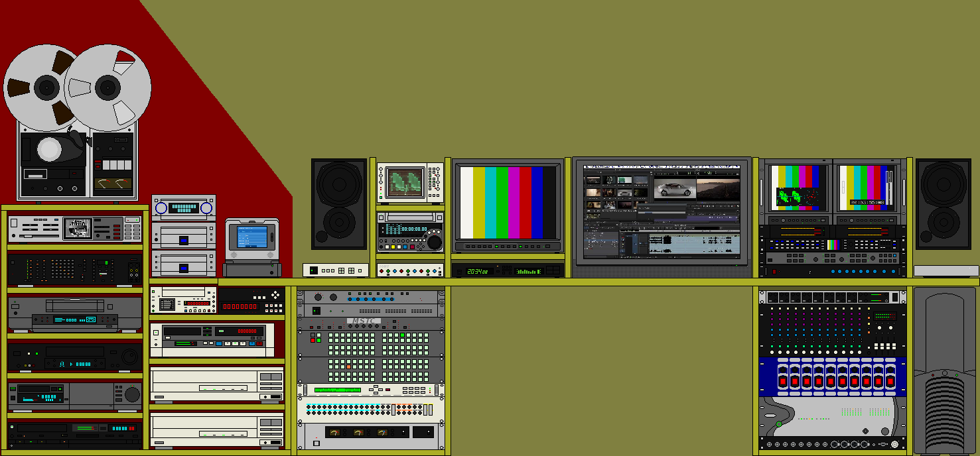Image resolution: width=980 pixels, height=456 pixels.
Task: Click the large color bars monitor screen
Action: point(508,202)
